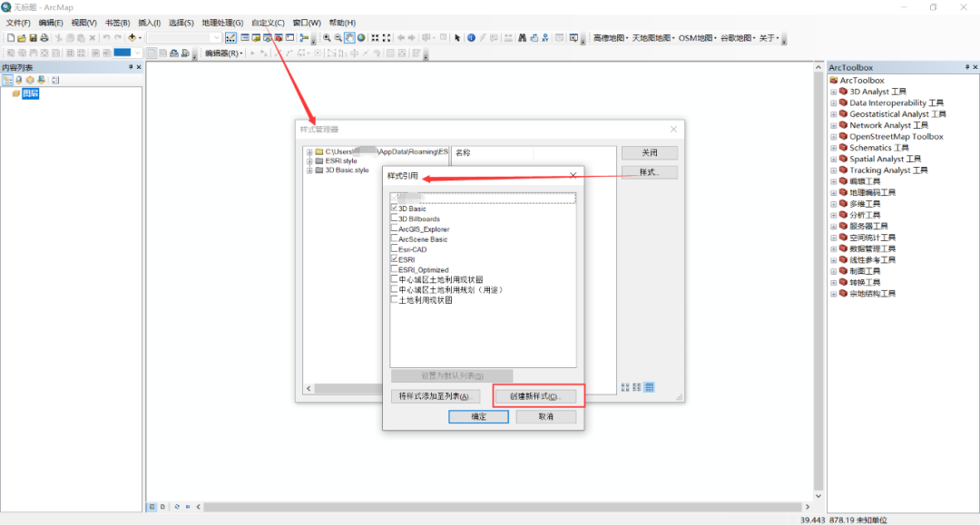The height and width of the screenshot is (525, 980).
Task: Click the New map document icon
Action: [11, 38]
